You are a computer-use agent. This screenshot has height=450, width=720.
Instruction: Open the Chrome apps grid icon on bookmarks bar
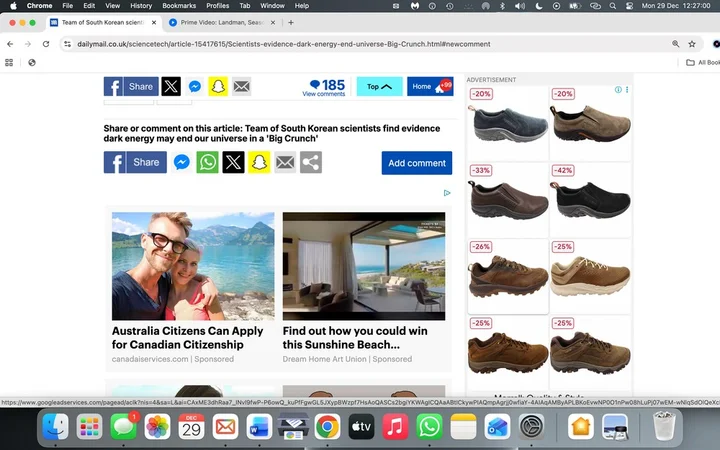coord(10,62)
